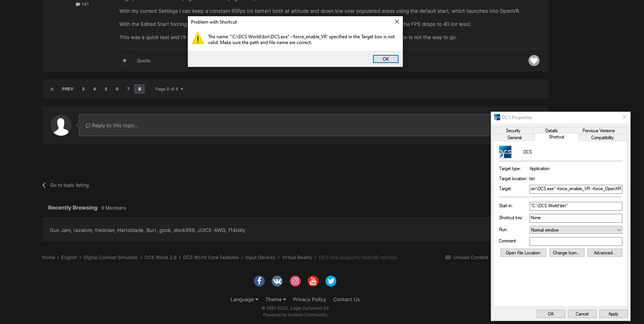Switch to the Previous Versions tab
This screenshot has width=644, height=324.
pyautogui.click(x=598, y=131)
